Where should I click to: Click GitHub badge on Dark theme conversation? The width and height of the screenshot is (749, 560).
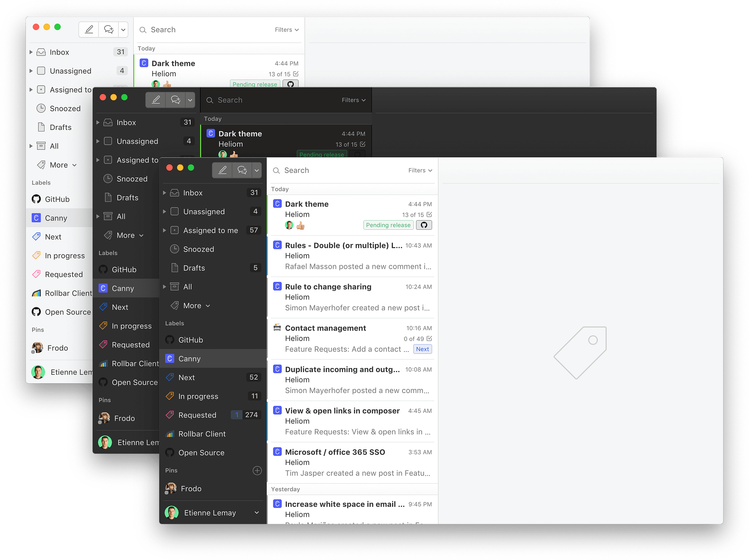(x=424, y=225)
